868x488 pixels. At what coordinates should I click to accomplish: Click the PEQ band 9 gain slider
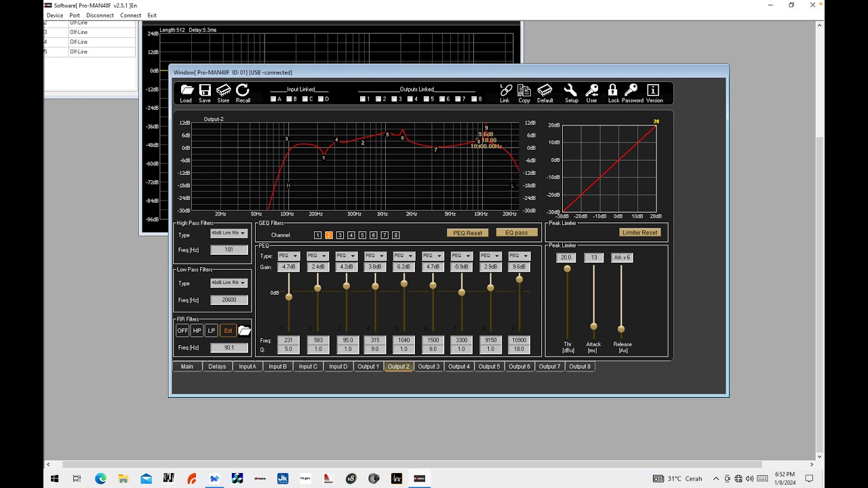(x=519, y=279)
